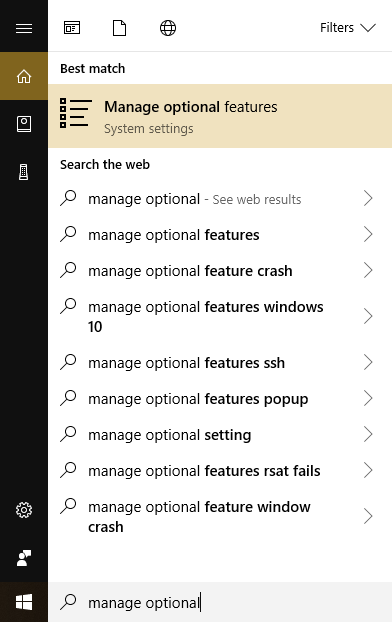Open the Feedback person icon
The height and width of the screenshot is (622, 392).
(24, 558)
